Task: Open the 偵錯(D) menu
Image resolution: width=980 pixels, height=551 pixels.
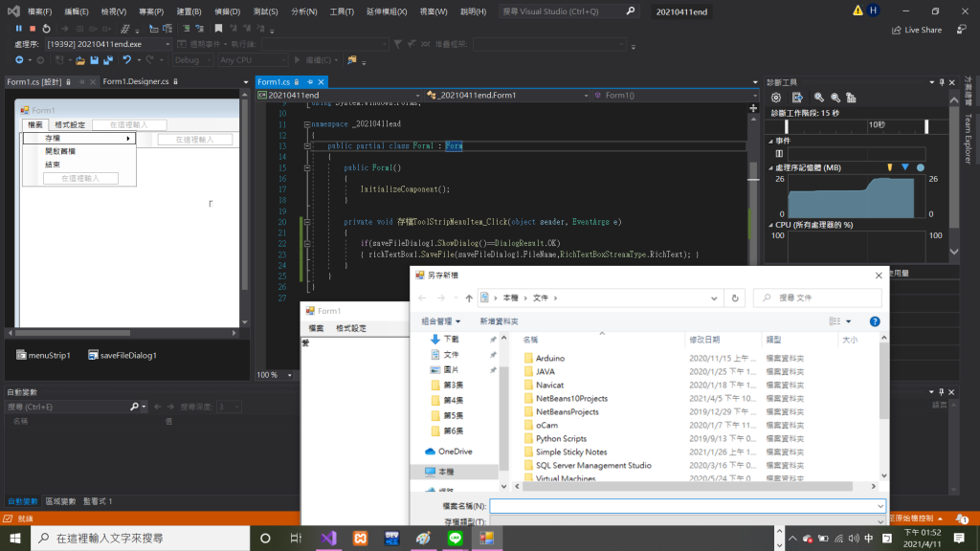Action: (227, 11)
